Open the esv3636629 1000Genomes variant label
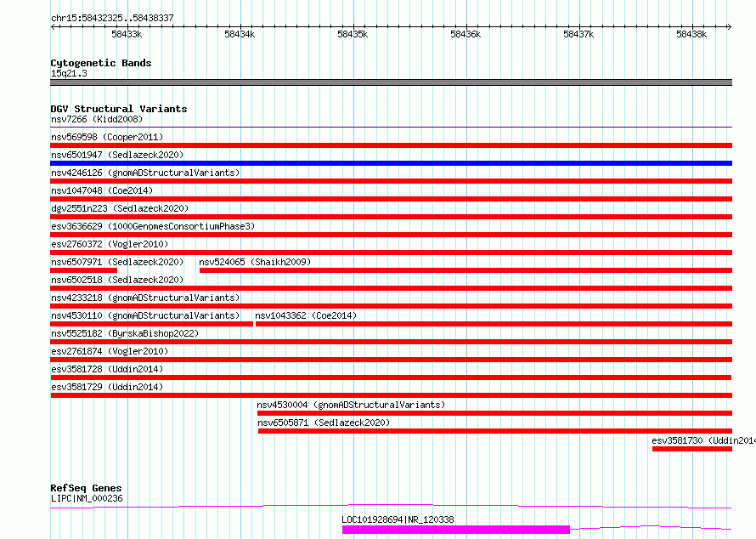This screenshot has width=756, height=539. coord(153,226)
